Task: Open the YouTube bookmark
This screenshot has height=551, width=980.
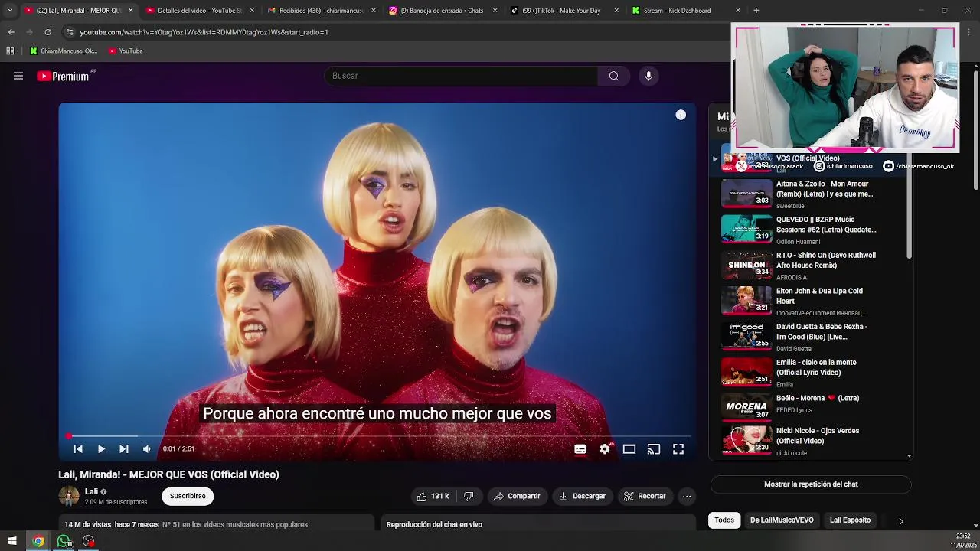Action: click(126, 51)
